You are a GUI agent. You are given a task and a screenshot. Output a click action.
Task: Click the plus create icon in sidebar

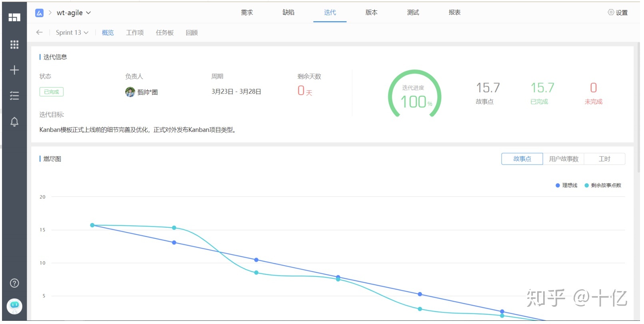pyautogui.click(x=14, y=70)
